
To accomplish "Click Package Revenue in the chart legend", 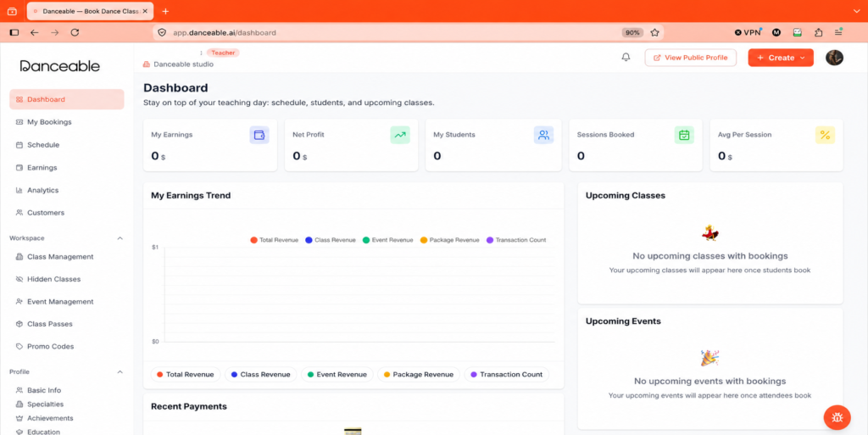I will click(x=449, y=240).
